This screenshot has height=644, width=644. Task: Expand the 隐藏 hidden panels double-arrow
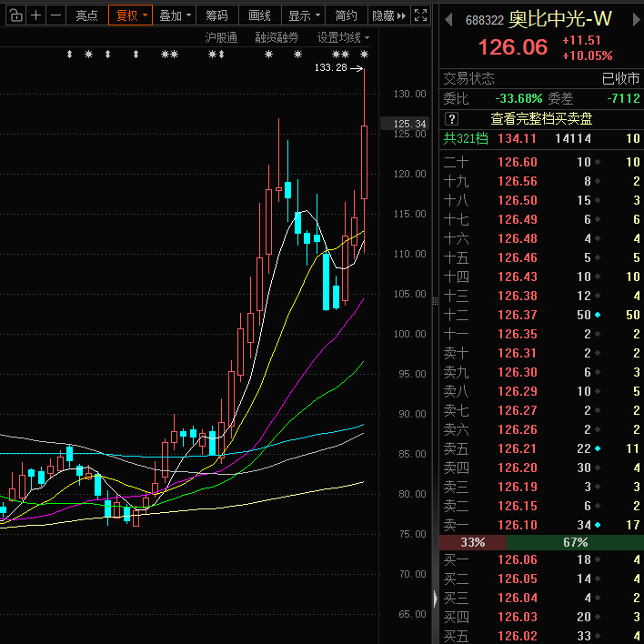(388, 15)
